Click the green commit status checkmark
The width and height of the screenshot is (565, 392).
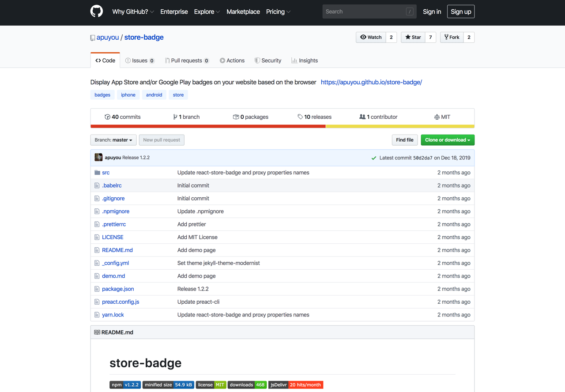coord(374,158)
